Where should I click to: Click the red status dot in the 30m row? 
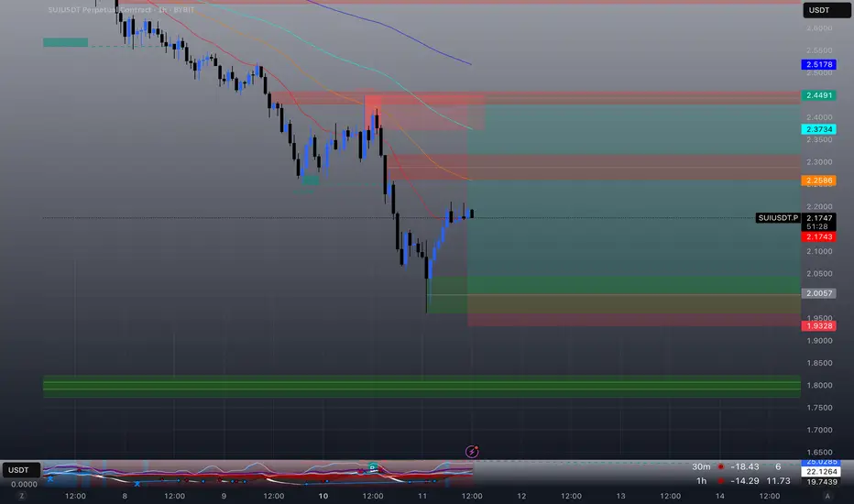click(720, 467)
